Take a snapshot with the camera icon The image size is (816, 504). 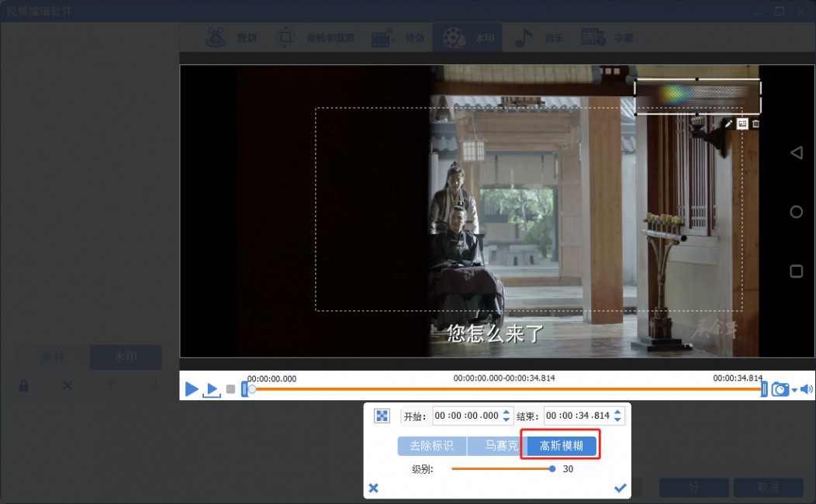click(x=780, y=389)
